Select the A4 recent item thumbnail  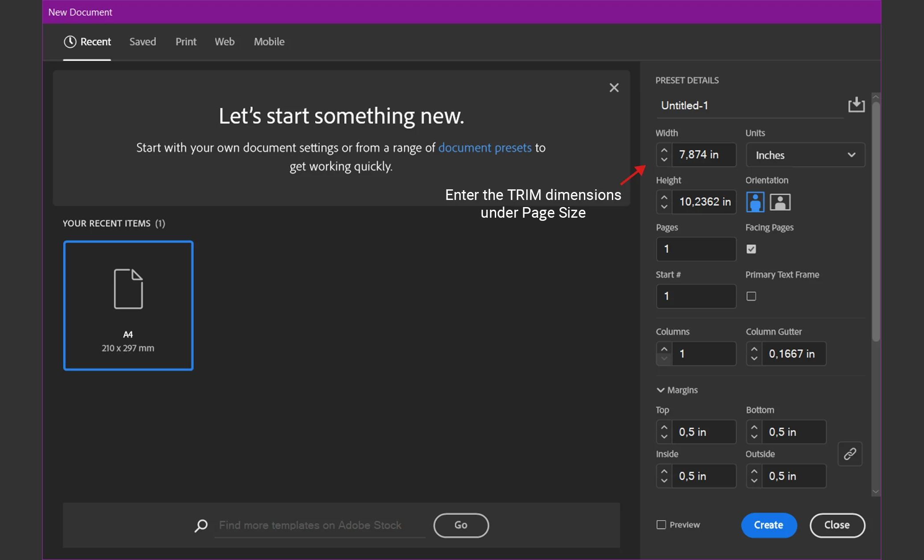(x=128, y=305)
